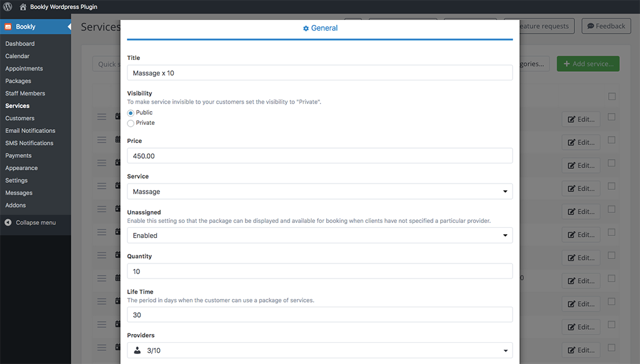This screenshot has width=640, height=364.
Task: Tick the checkbox on the first service row
Action: [x=611, y=117]
